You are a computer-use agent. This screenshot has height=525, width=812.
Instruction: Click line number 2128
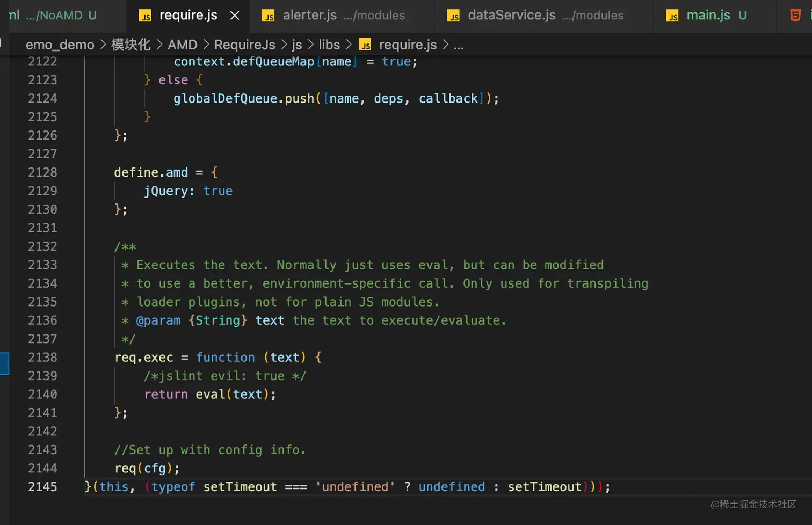pyautogui.click(x=42, y=172)
